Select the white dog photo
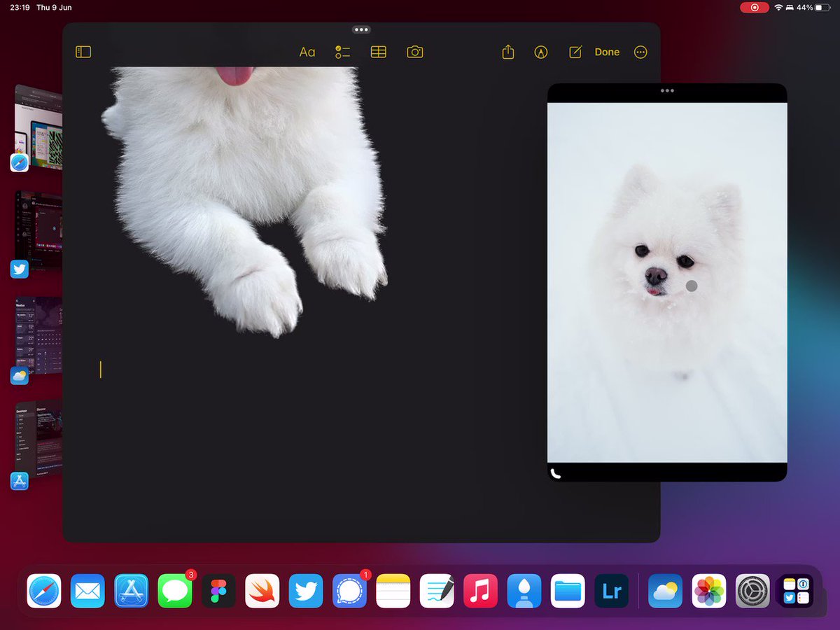840x630 pixels. pyautogui.click(x=667, y=283)
